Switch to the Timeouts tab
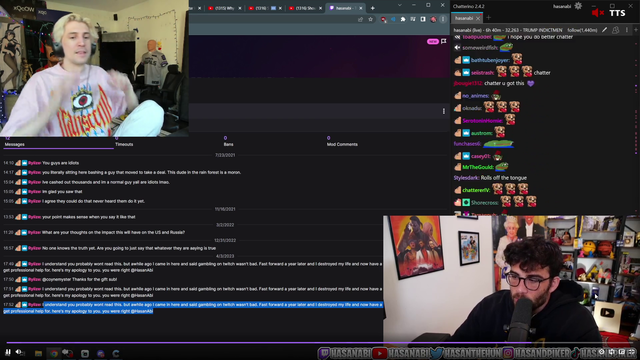640x360 pixels. tap(124, 144)
